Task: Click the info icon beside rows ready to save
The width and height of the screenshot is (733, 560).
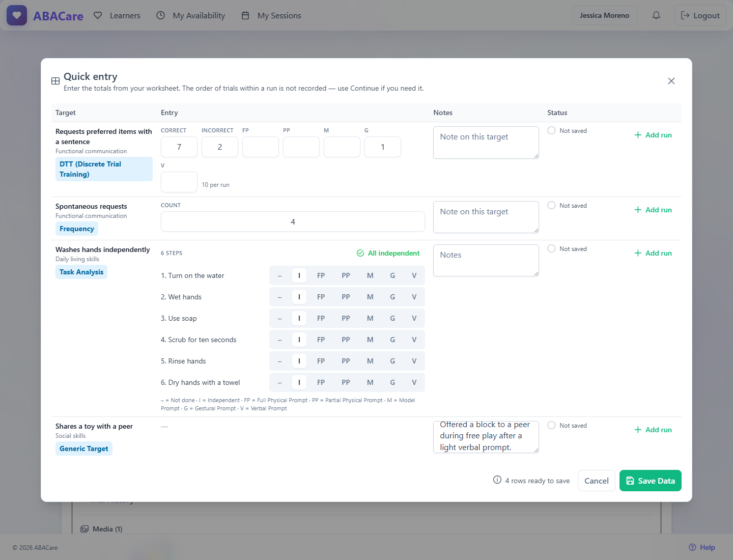Action: click(x=497, y=480)
